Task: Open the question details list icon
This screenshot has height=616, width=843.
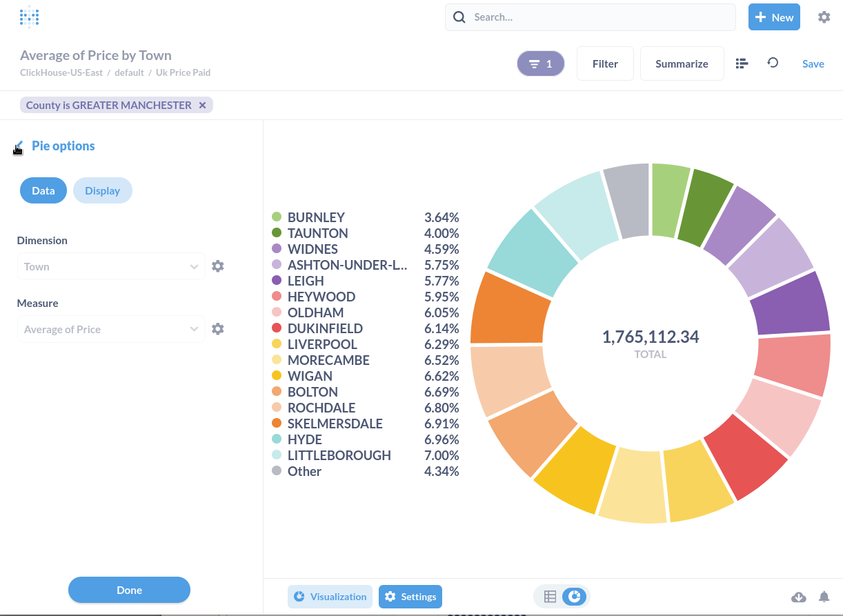Action: 741,63
